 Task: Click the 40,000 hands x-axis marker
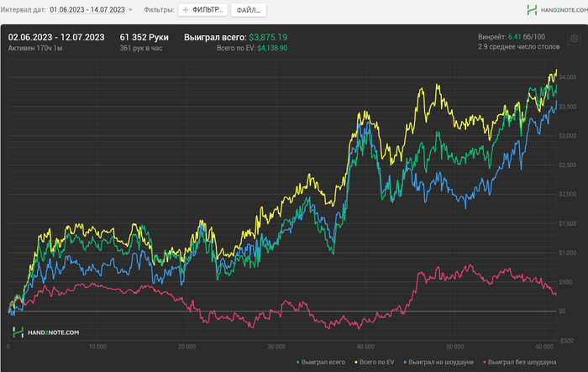[x=365, y=346]
